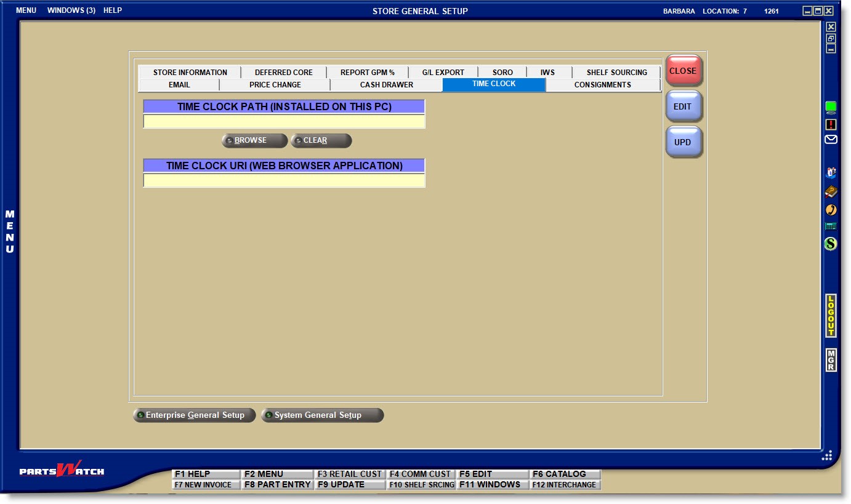Viewport: 851px width, 504px height.
Task: Click the green monitor status icon
Action: tap(831, 108)
